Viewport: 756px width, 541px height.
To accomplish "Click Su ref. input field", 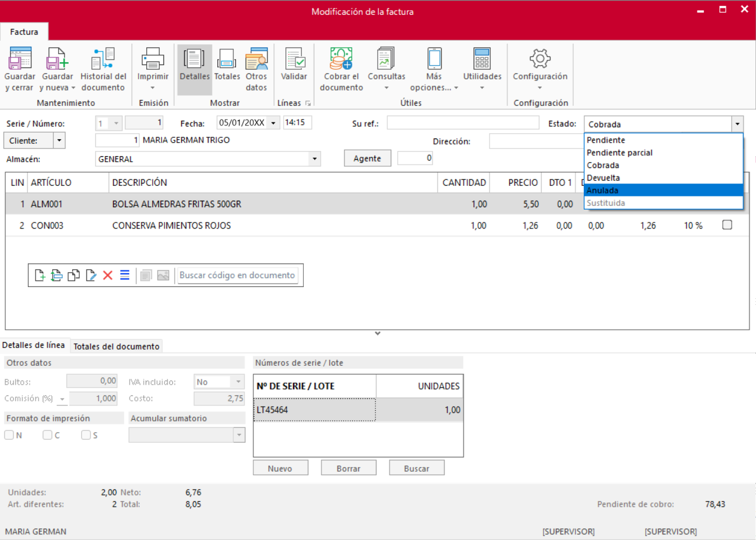I will point(464,123).
